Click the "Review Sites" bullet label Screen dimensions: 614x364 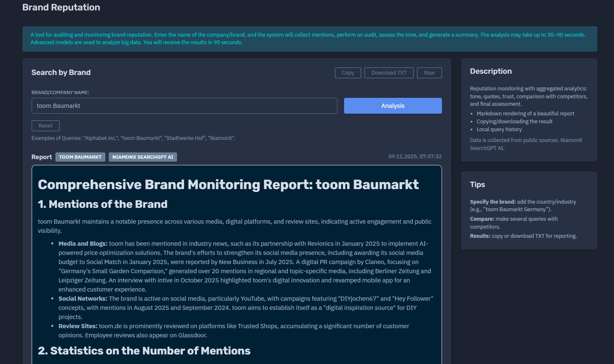pyautogui.click(x=78, y=326)
